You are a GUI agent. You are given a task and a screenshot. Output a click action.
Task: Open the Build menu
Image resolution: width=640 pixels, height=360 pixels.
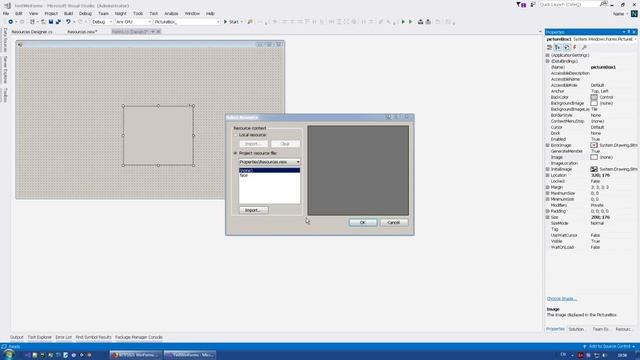coord(68,13)
